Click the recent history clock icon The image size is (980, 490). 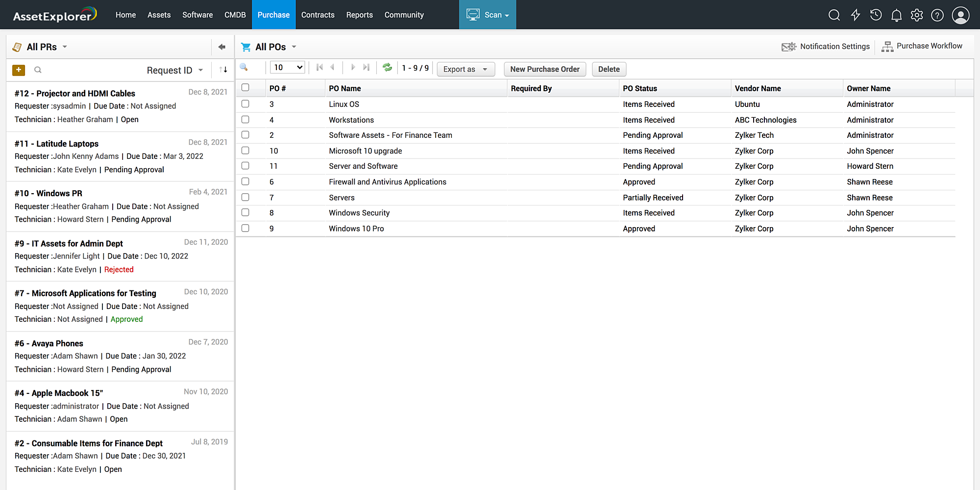[x=876, y=15]
